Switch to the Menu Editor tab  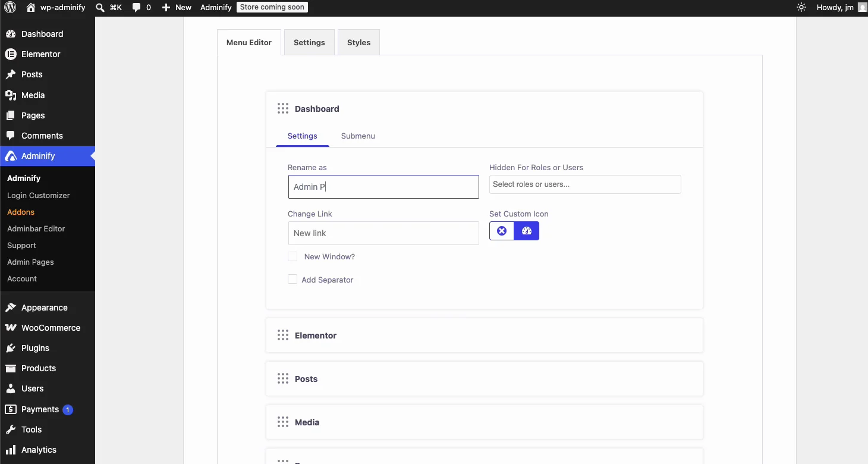point(249,42)
